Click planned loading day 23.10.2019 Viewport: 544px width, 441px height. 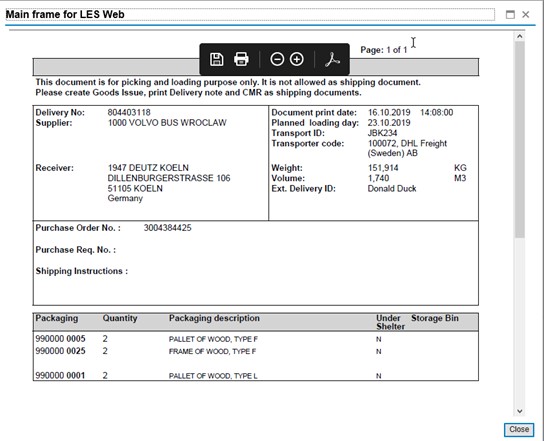[389, 123]
